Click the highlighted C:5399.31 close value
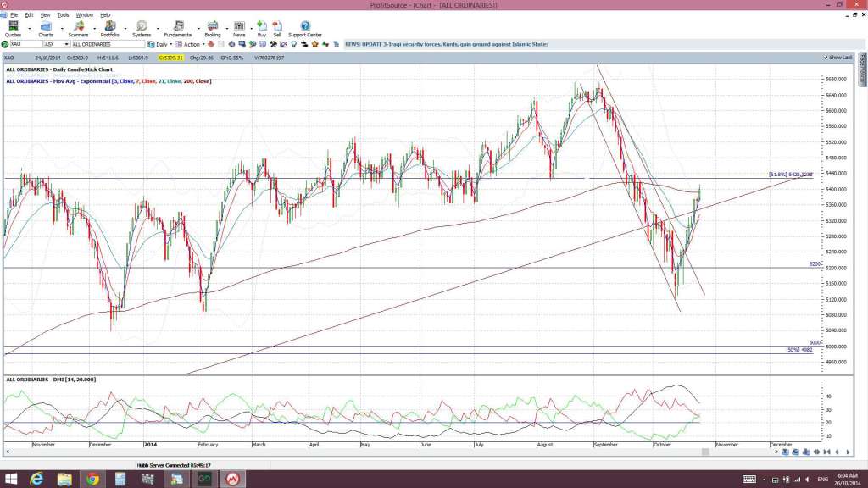This screenshot has height=488, width=868. 170,58
